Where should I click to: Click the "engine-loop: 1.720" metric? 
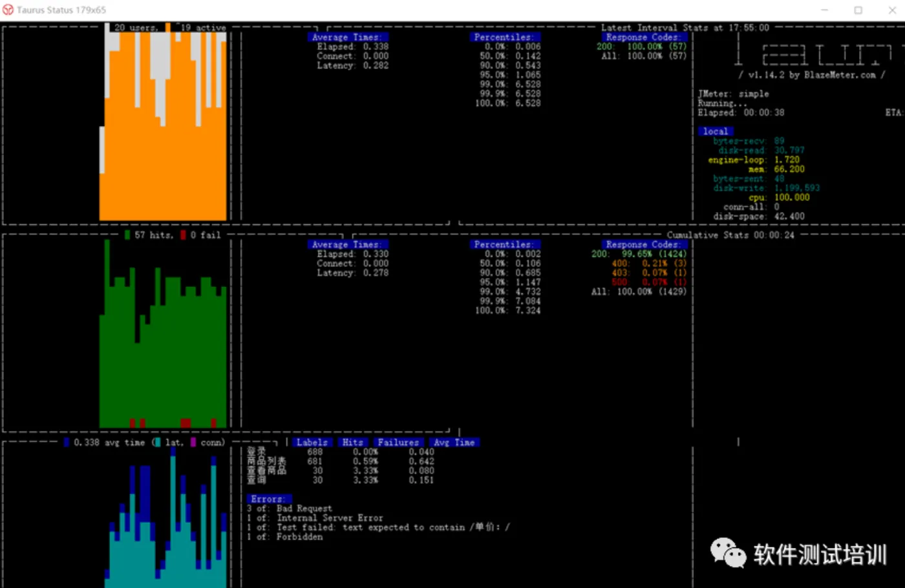point(754,160)
